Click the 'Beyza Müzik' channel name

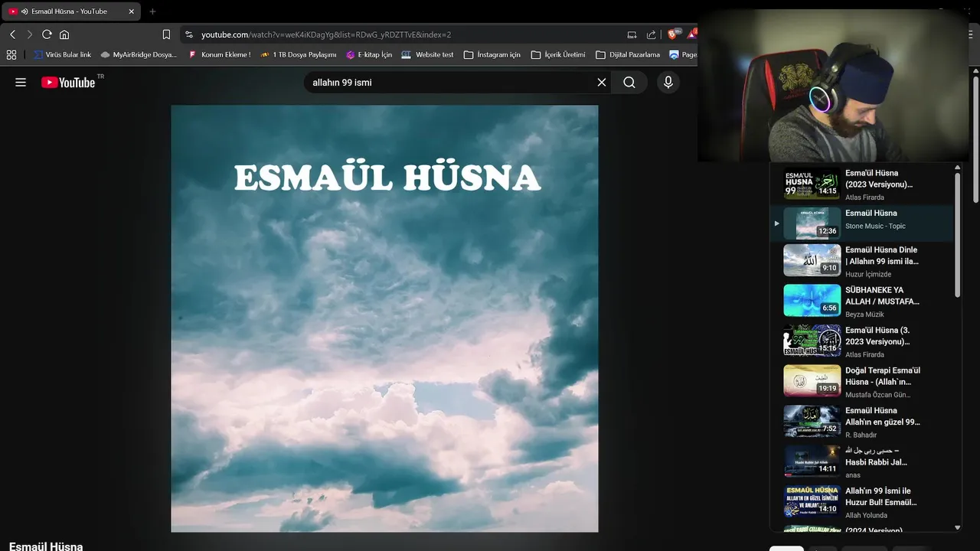coord(864,315)
